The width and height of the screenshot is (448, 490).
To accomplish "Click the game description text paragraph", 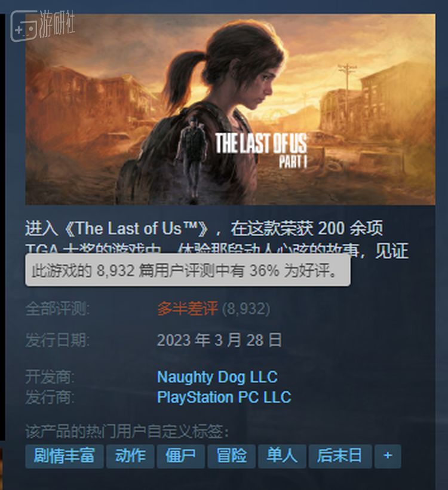I will click(x=217, y=240).
